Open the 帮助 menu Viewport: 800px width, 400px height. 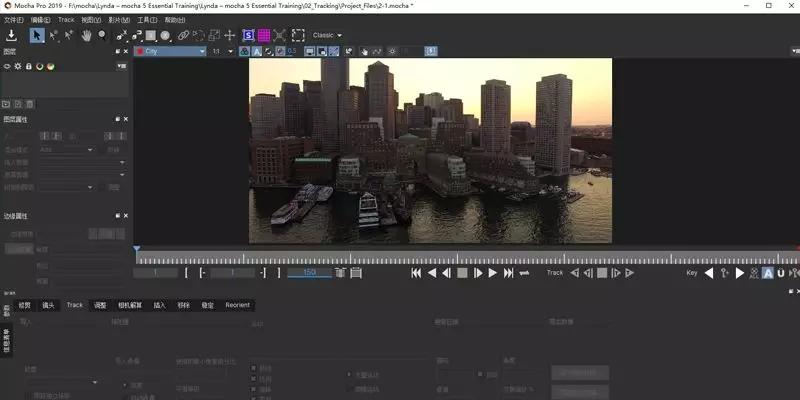pos(174,20)
